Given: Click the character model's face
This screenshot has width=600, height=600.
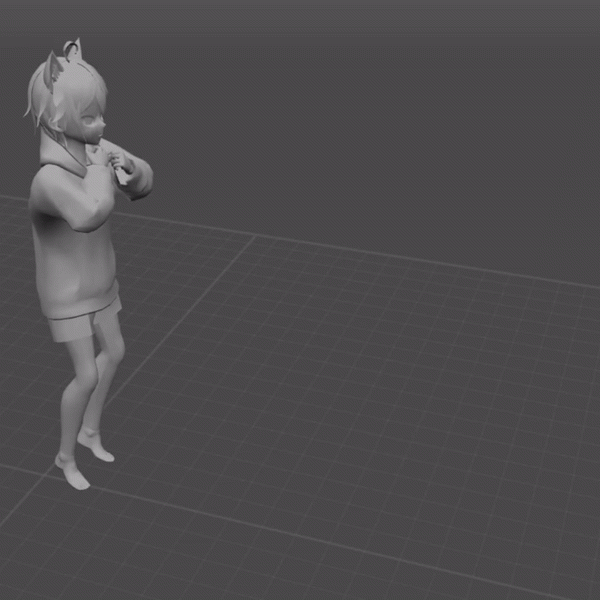Looking at the screenshot, I should point(91,126).
